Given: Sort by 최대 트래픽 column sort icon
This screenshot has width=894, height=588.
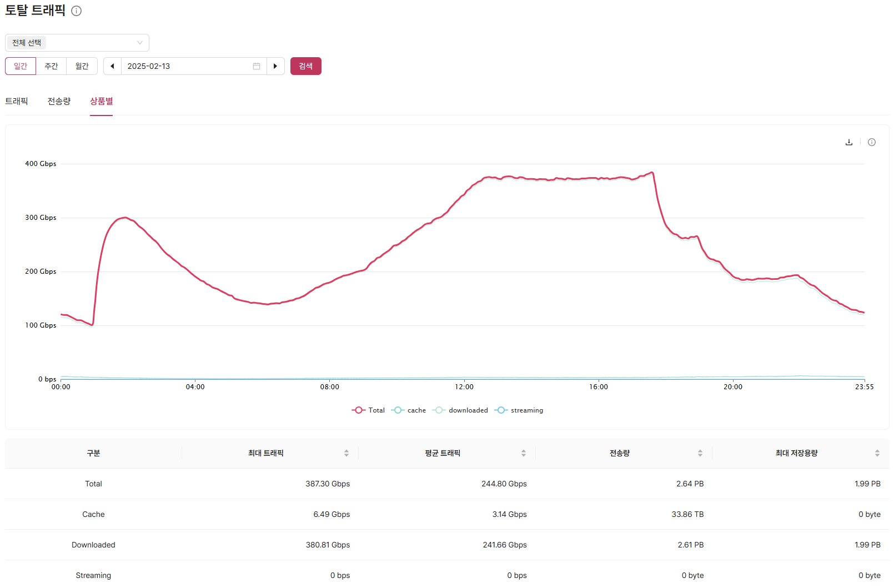Looking at the screenshot, I should click(x=346, y=453).
